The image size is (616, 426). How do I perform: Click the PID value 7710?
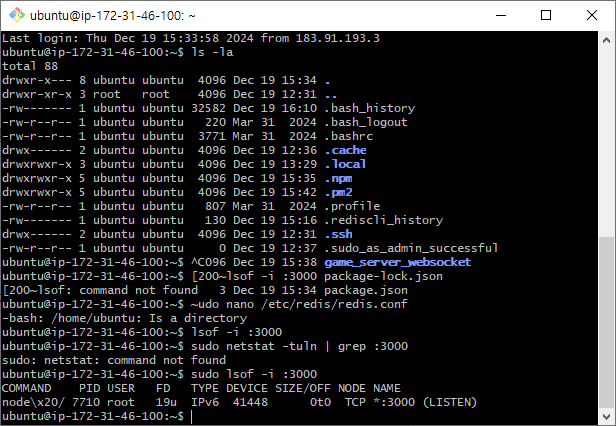pos(86,402)
